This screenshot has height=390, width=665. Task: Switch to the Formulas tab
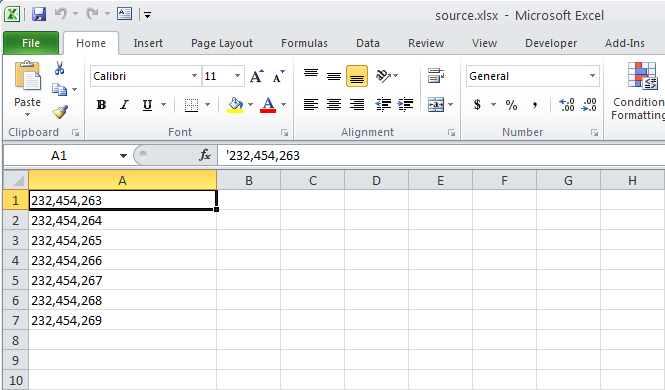305,43
